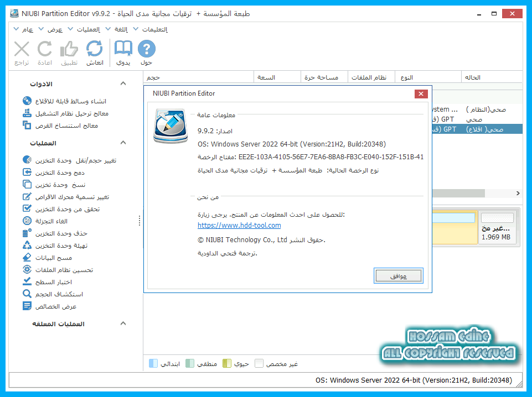Click the About (حول) question mark icon
The width and height of the screenshot is (532, 397).
pyautogui.click(x=147, y=49)
